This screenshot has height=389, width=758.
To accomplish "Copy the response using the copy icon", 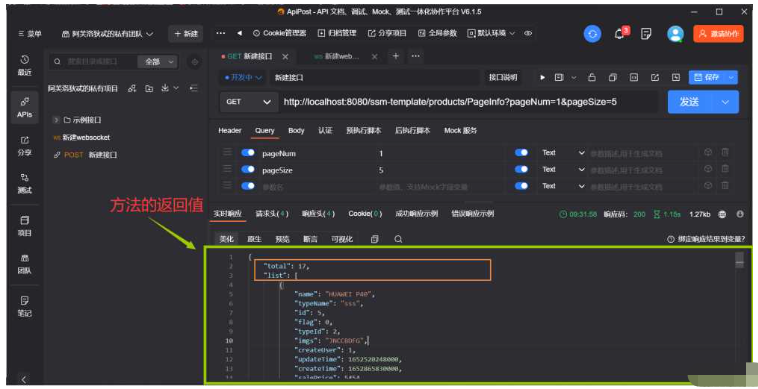I will pos(375,239).
